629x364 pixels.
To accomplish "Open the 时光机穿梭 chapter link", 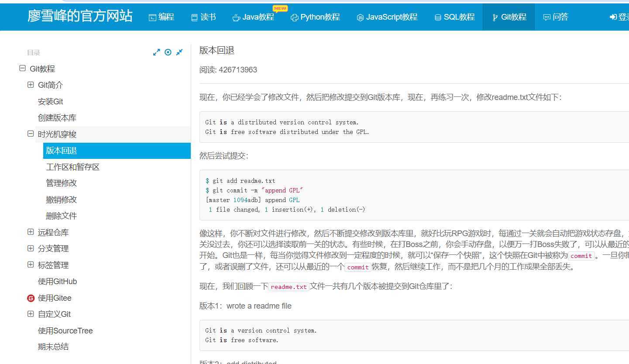I will coord(57,134).
